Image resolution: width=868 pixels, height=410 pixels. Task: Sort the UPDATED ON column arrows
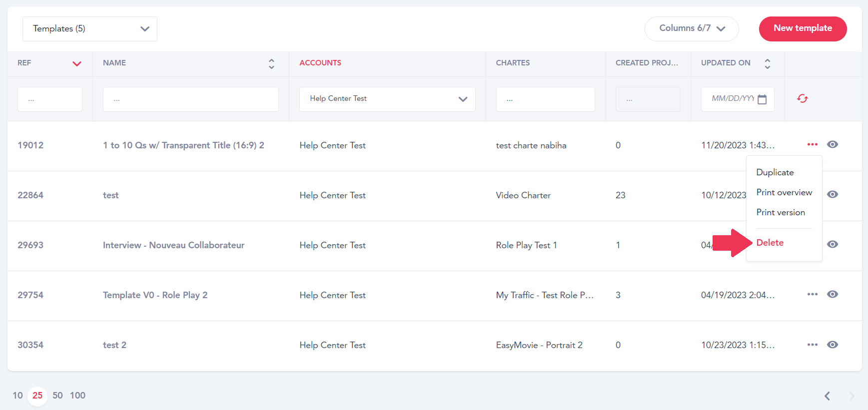pyautogui.click(x=768, y=63)
